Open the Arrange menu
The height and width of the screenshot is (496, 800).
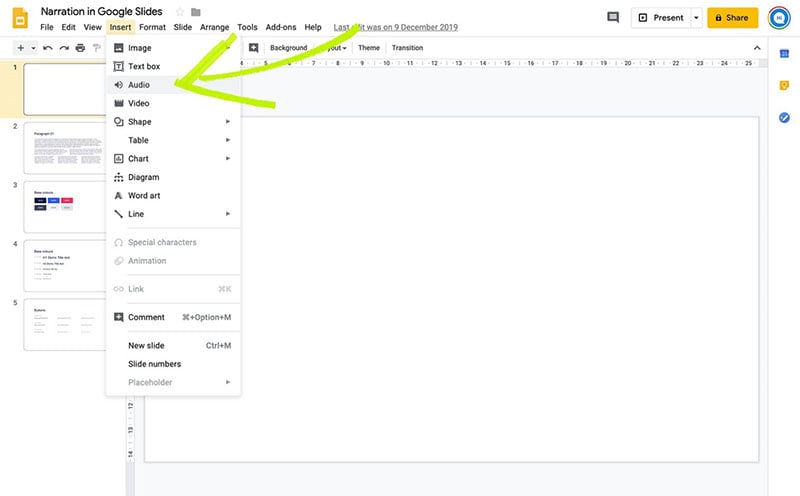(x=214, y=27)
